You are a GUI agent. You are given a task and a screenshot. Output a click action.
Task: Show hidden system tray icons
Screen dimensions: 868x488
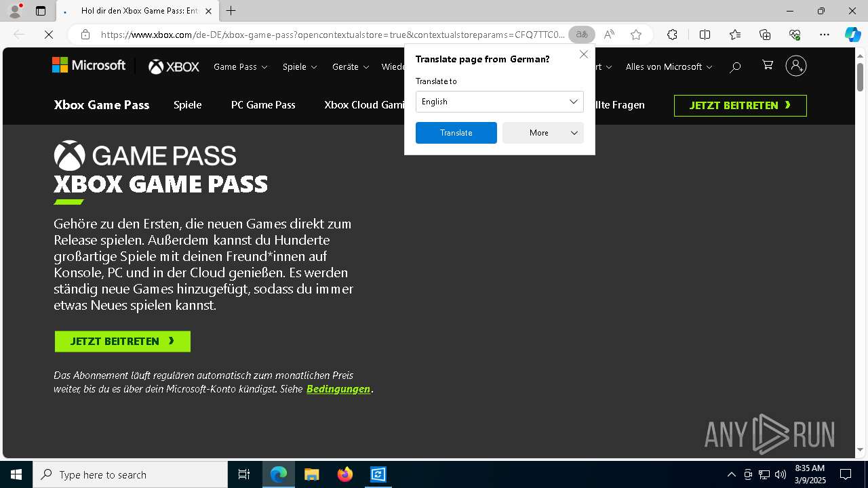coord(732,474)
